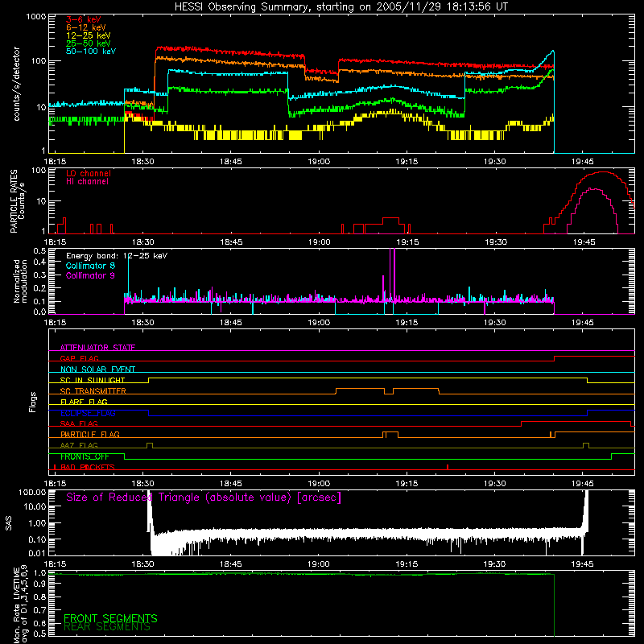The image size is (644, 644).
Task: Click the yellow '12-25 keV' legend entry
Action: tap(89, 35)
